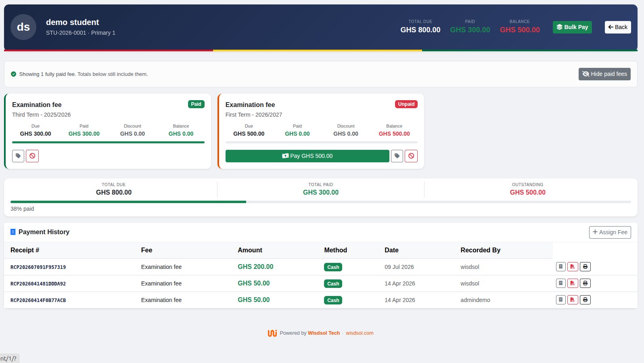This screenshot has height=363, width=644.
Task: View receipt for RCP202607091F957319
Action: coord(561,266)
